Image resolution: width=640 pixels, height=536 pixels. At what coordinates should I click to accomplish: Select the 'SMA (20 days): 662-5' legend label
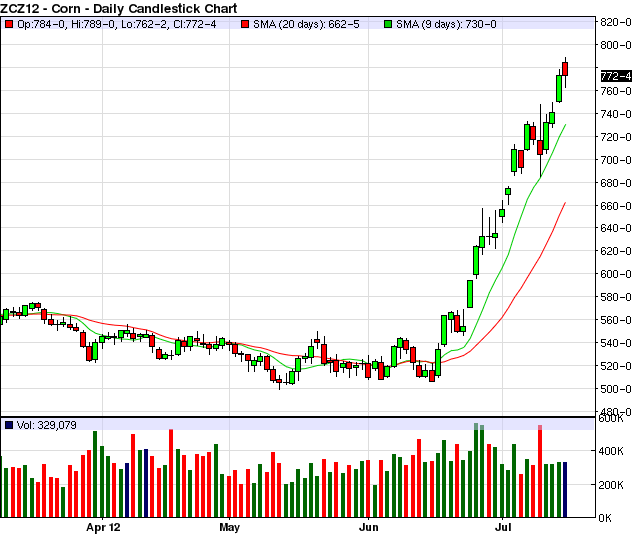(306, 24)
